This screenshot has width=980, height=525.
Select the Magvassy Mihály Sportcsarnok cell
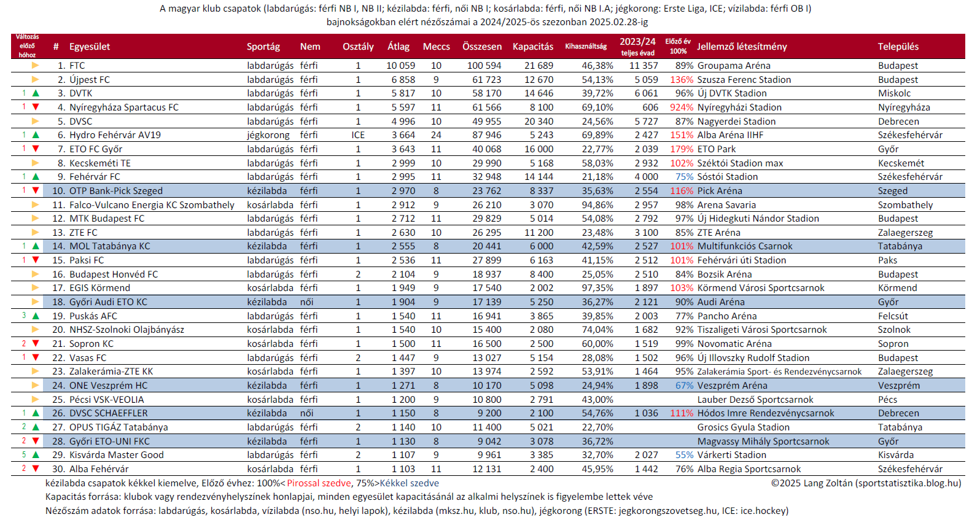click(x=763, y=441)
